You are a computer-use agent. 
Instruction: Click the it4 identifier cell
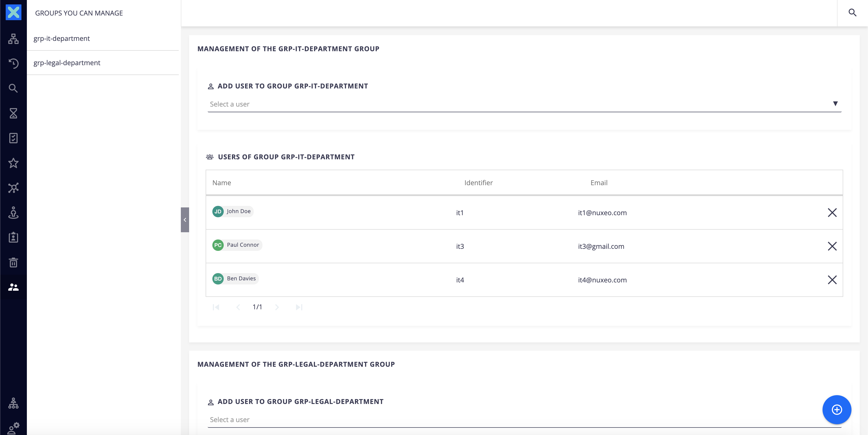(x=460, y=280)
